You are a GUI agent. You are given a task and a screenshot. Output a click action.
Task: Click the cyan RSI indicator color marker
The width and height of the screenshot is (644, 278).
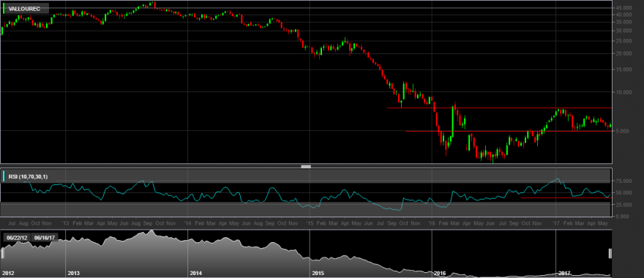4,176
